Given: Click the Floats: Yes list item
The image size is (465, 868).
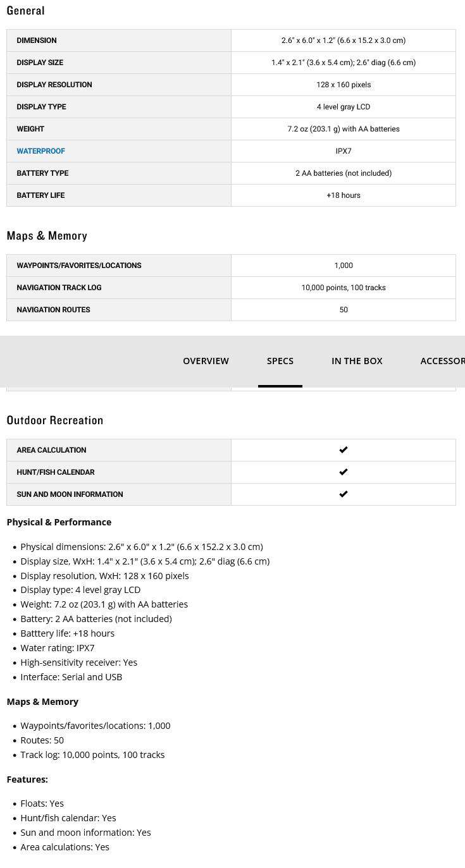Looking at the screenshot, I should click(x=42, y=804).
